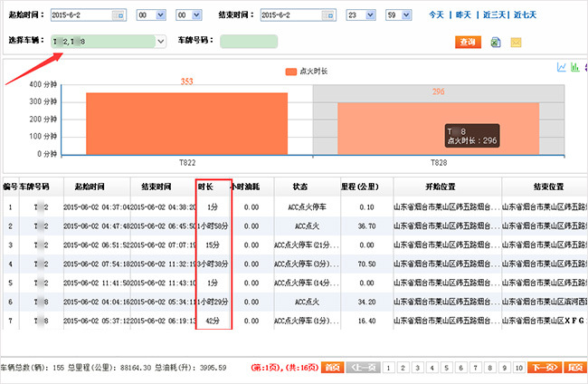Click status ACC点火停车 in row 1
Image resolution: width=588 pixels, height=384 pixels.
308,206
